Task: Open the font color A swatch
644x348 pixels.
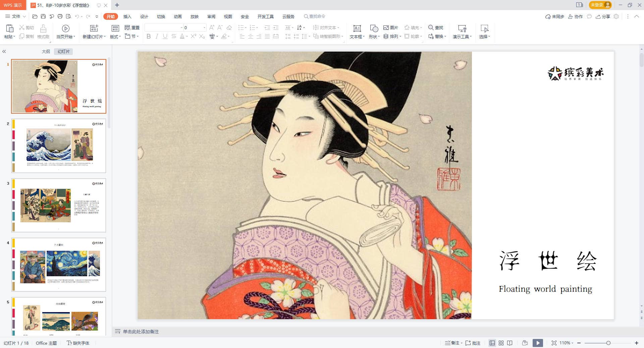Action: pyautogui.click(x=181, y=36)
